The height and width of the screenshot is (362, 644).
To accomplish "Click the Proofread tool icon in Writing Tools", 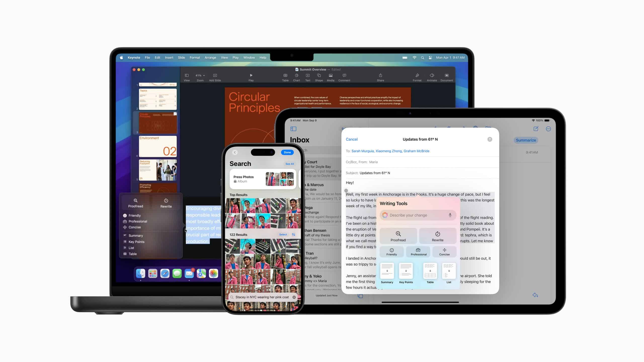I will [398, 236].
